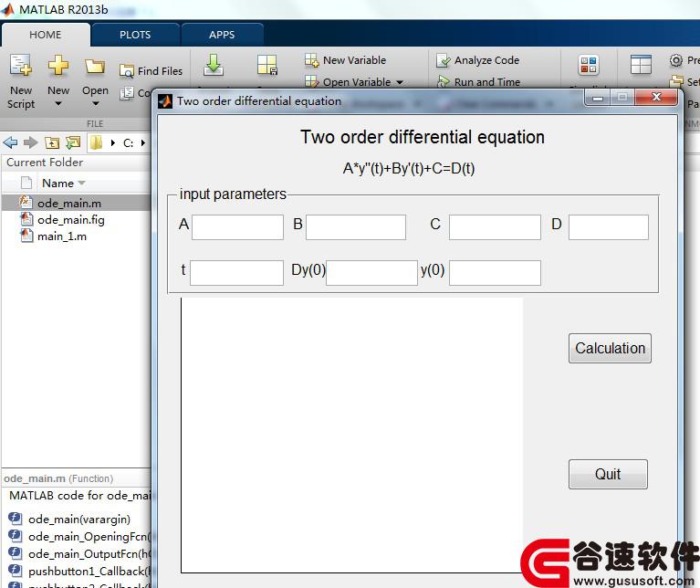
Task: Click the Open folder icon
Action: (95, 66)
